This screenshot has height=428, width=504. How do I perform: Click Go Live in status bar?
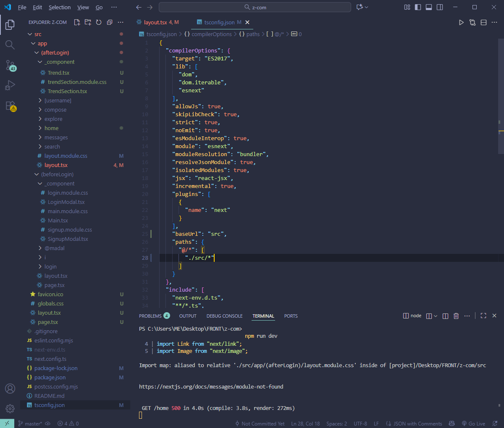(473, 423)
